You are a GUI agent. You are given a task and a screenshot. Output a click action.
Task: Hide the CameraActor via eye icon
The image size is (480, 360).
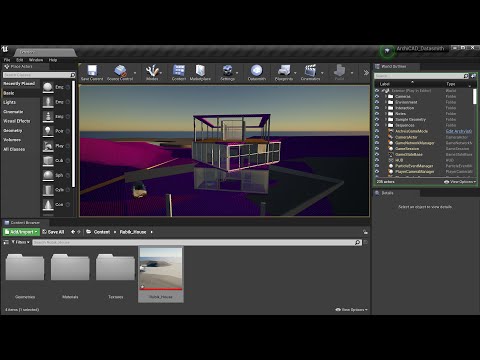[377, 137]
